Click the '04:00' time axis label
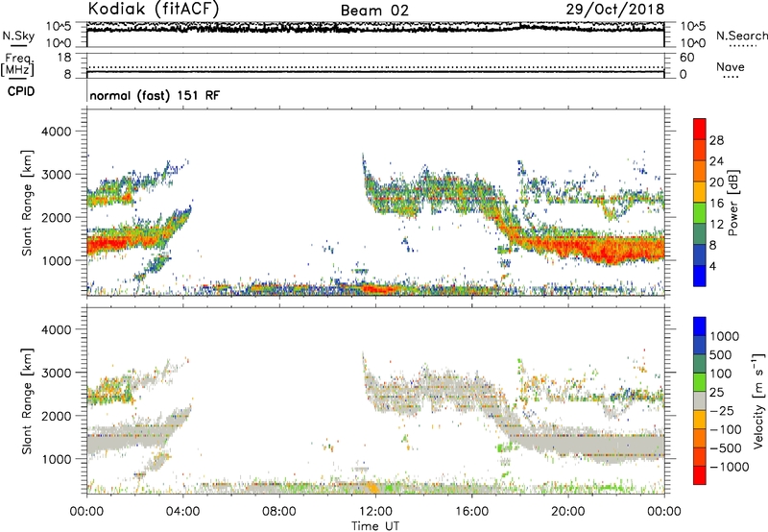Viewport: 768px width, 532px height. (182, 512)
